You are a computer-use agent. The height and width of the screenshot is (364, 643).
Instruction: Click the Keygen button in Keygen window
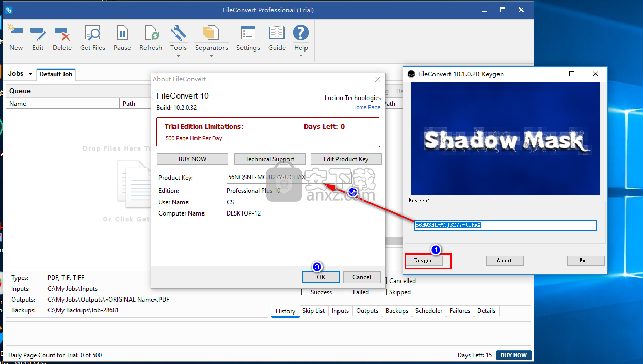[424, 260]
